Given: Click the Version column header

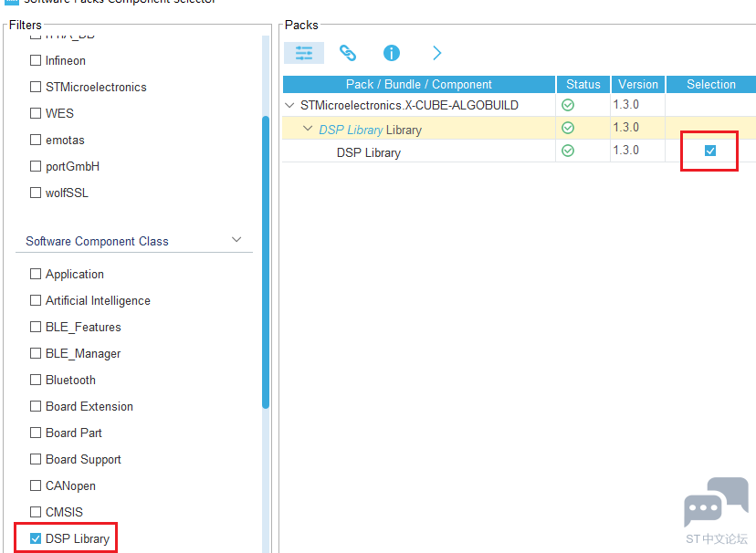Looking at the screenshot, I should click(x=638, y=84).
